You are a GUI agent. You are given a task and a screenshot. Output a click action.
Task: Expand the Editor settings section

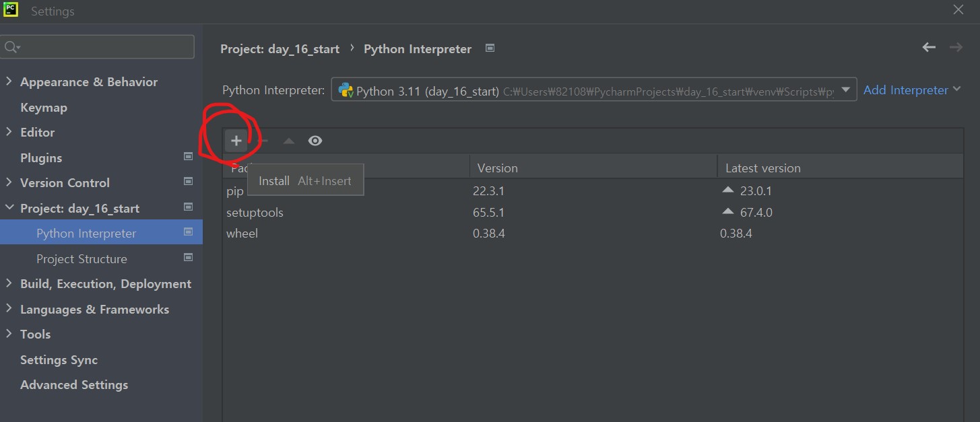9,132
